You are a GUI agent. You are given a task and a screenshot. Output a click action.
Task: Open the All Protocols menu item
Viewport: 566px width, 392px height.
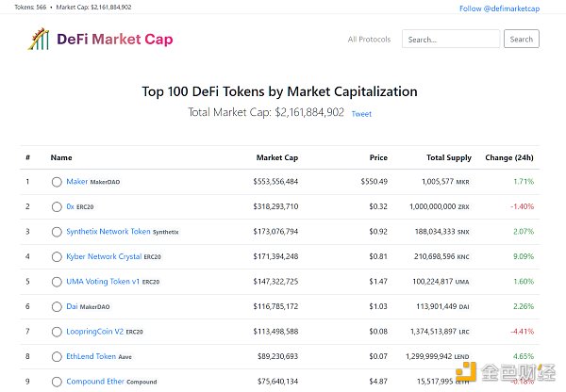coord(369,40)
